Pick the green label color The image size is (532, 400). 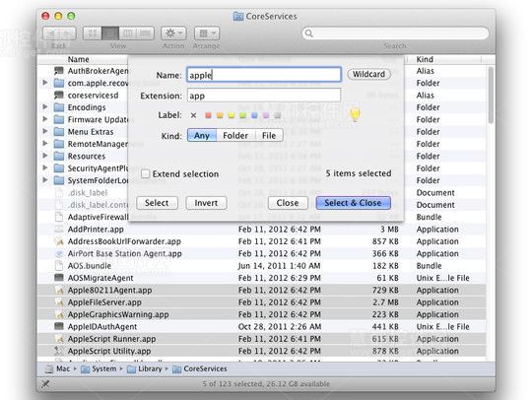click(x=243, y=115)
